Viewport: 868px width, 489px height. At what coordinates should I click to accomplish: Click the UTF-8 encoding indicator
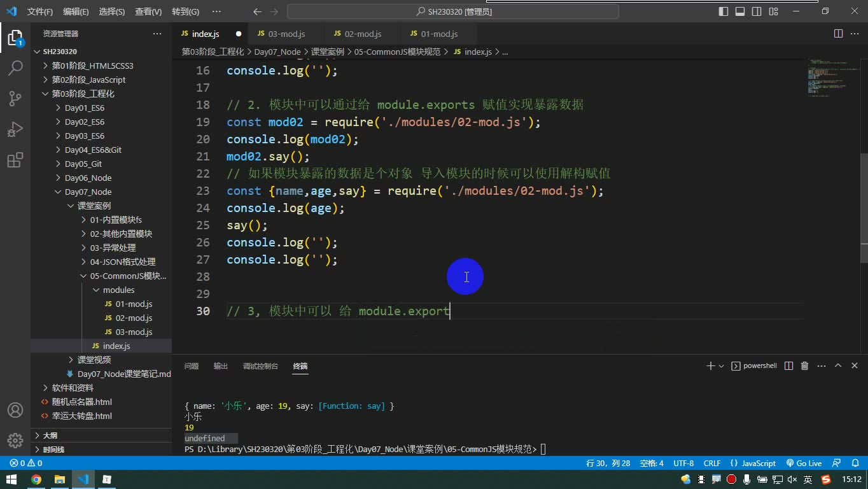tap(683, 464)
